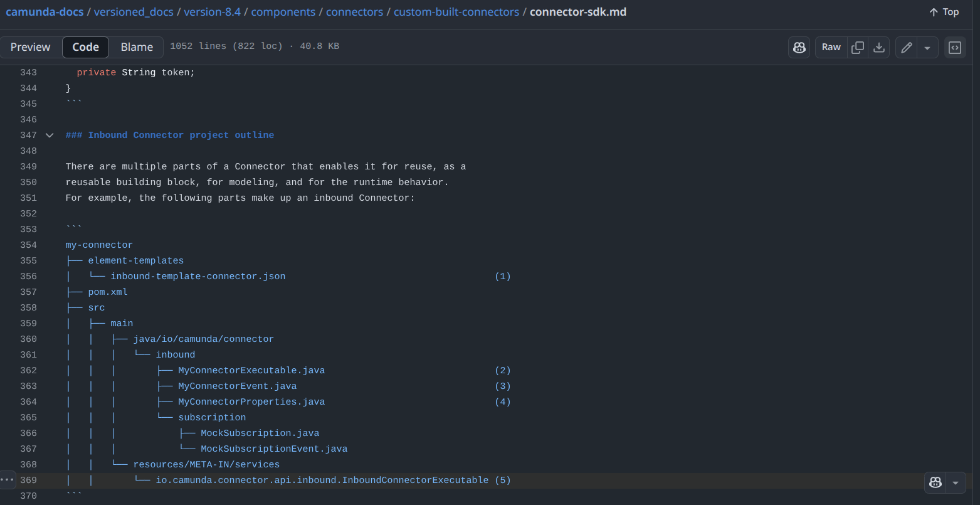Open Copilot floating dropdown arrow
980x505 pixels.
point(956,482)
